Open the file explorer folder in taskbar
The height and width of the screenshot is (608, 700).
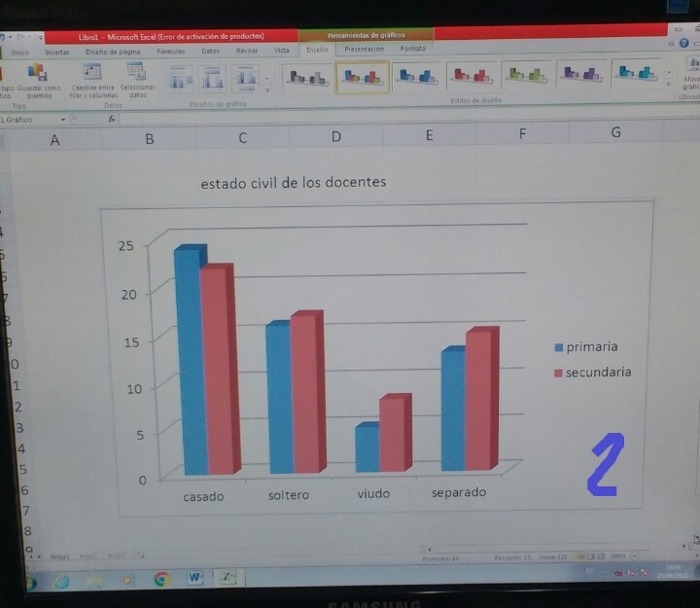coord(95,581)
